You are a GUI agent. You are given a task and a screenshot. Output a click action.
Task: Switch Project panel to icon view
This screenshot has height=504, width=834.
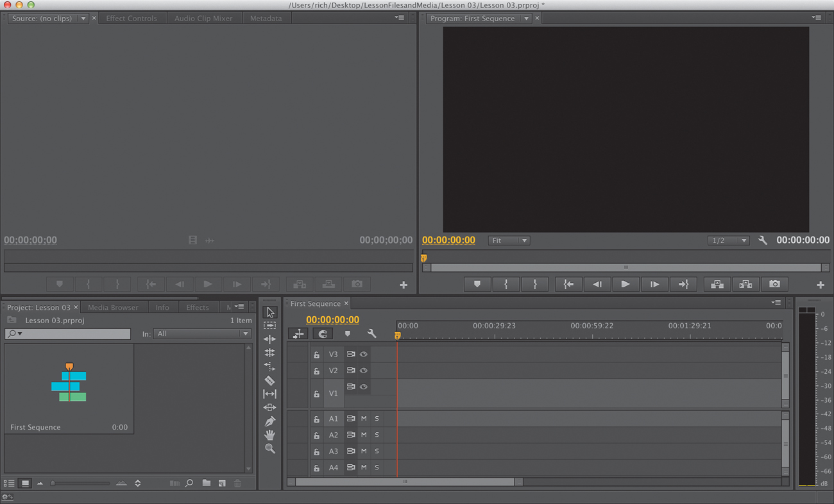tap(25, 483)
